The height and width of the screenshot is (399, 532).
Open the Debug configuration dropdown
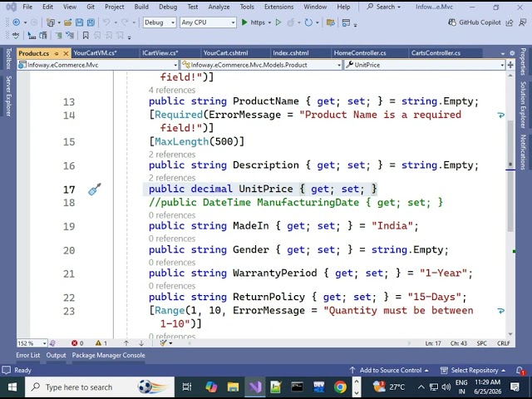coord(160,22)
